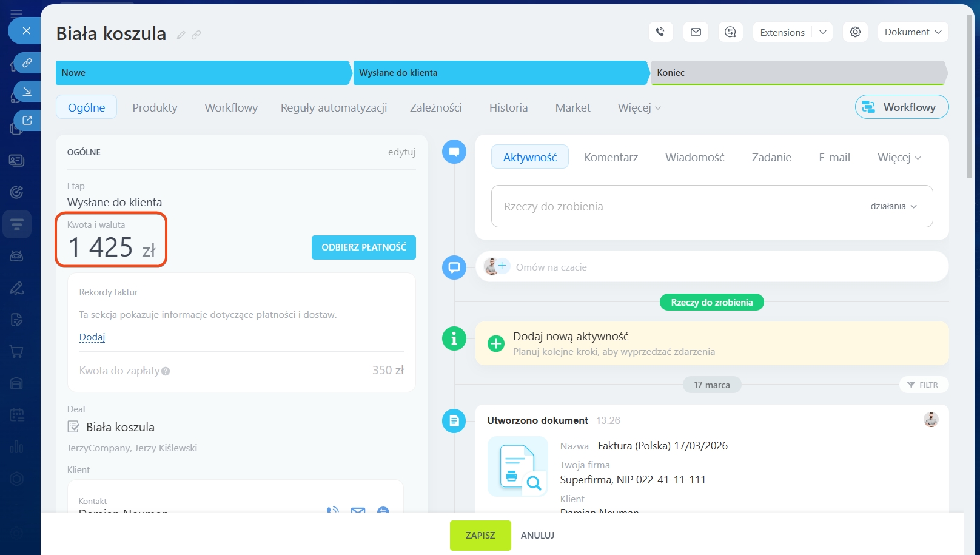Viewport: 980px width, 555px height.
Task: Click the Dodaj link in Rekordy faktur
Action: [92, 337]
